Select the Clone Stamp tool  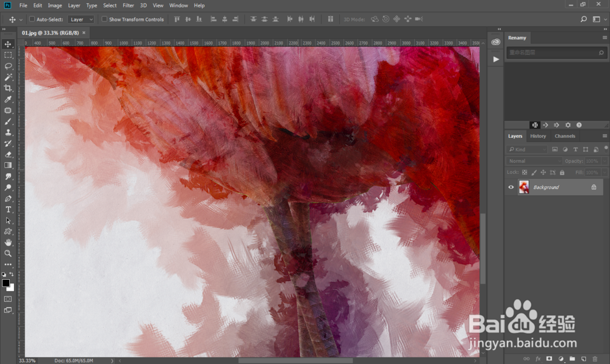pyautogui.click(x=8, y=132)
